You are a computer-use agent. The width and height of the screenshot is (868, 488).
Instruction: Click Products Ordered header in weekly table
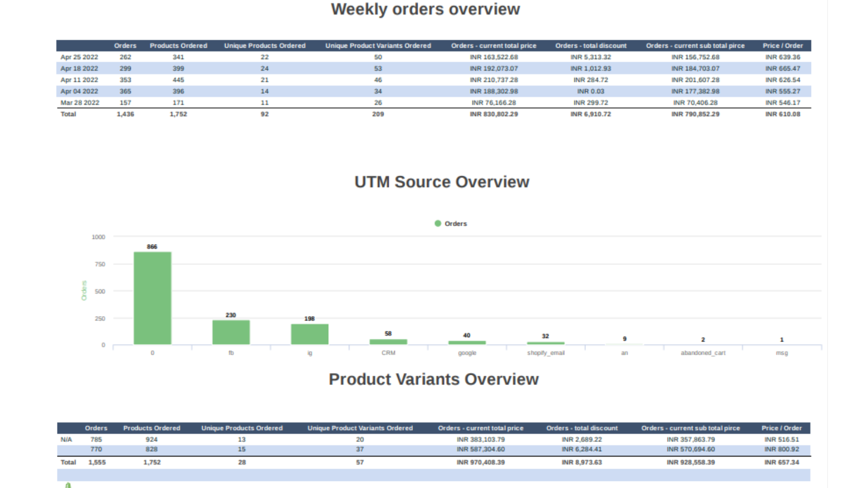tap(178, 46)
